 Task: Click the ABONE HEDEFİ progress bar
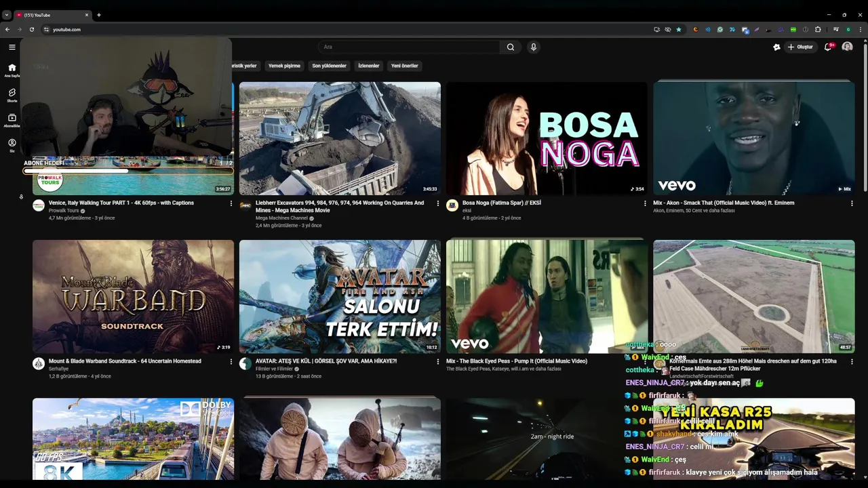coord(128,171)
